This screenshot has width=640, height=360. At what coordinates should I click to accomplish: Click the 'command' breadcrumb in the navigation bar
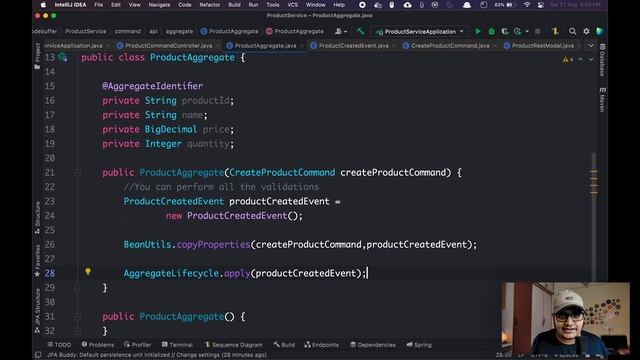(127, 31)
